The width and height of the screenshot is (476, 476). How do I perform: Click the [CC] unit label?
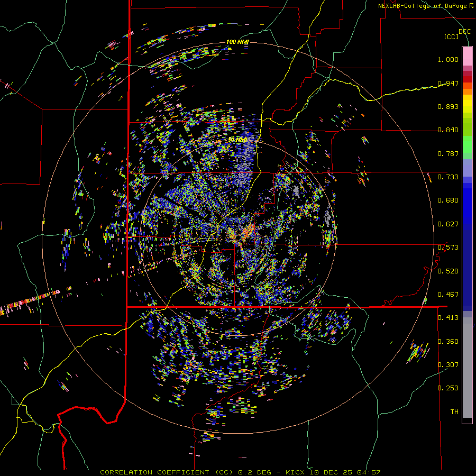(x=451, y=36)
